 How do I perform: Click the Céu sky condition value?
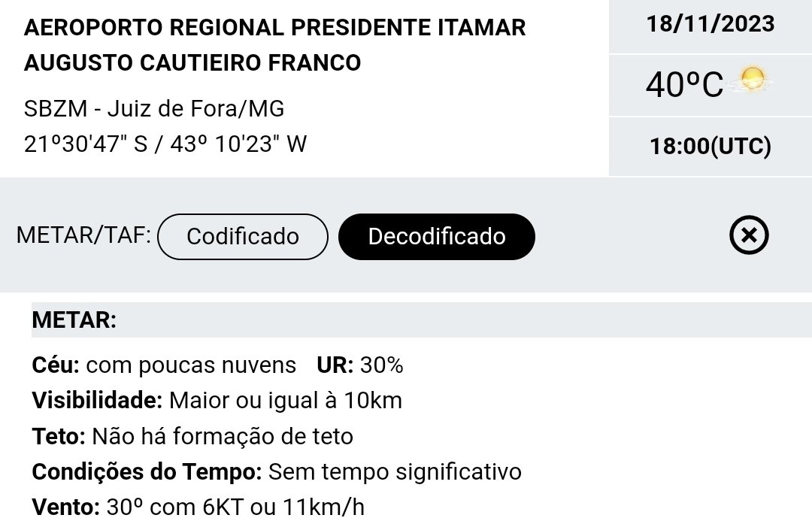tap(190, 365)
